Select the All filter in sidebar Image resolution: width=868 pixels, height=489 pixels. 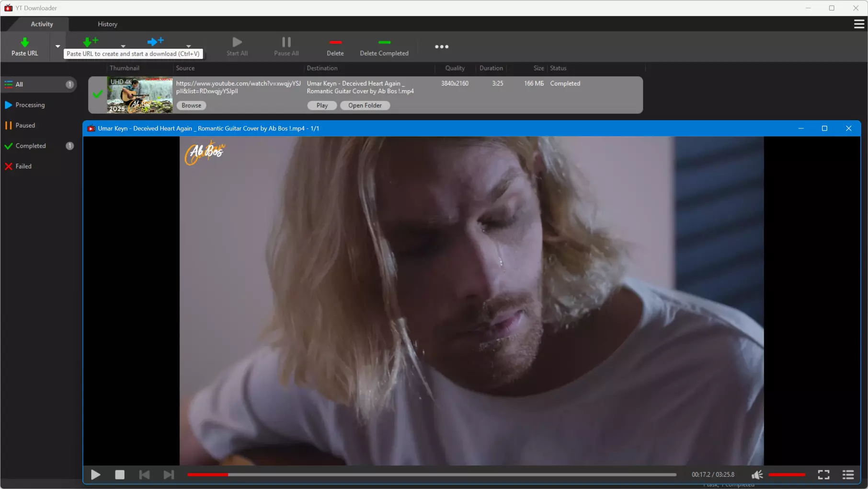[x=39, y=84]
